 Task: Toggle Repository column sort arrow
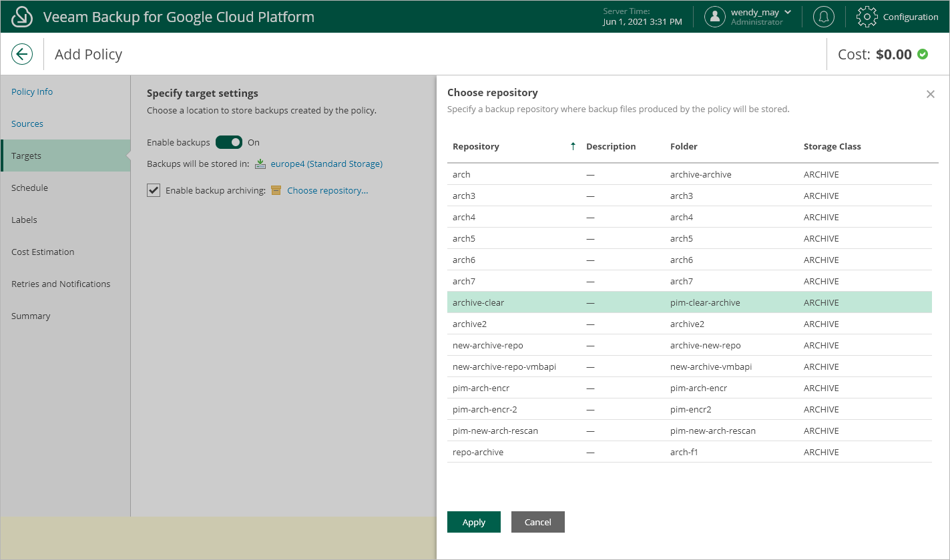pyautogui.click(x=573, y=146)
